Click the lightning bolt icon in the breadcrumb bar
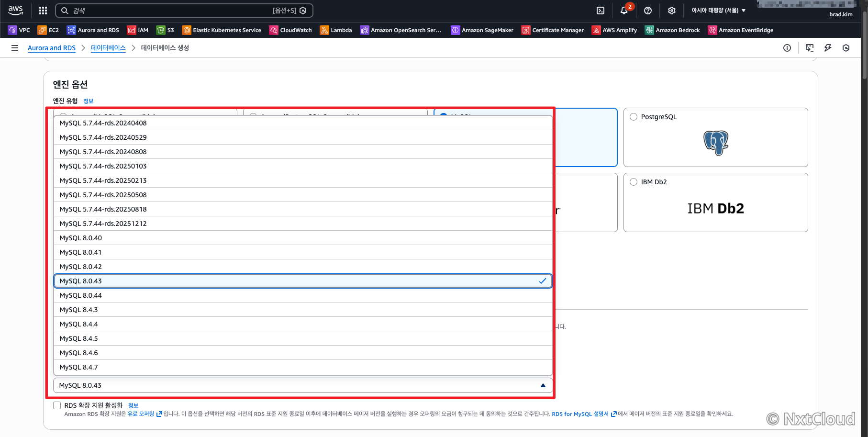 (828, 48)
